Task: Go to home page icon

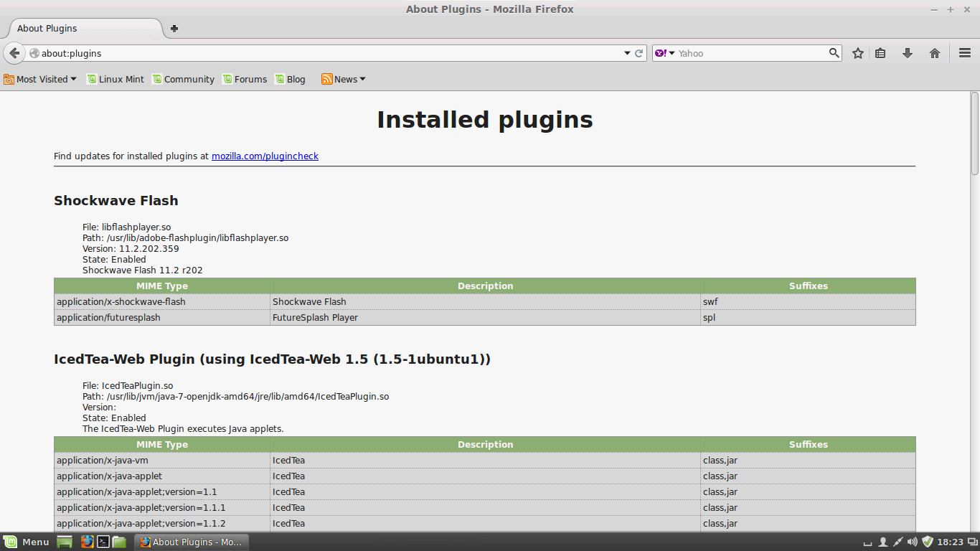Action: click(935, 53)
